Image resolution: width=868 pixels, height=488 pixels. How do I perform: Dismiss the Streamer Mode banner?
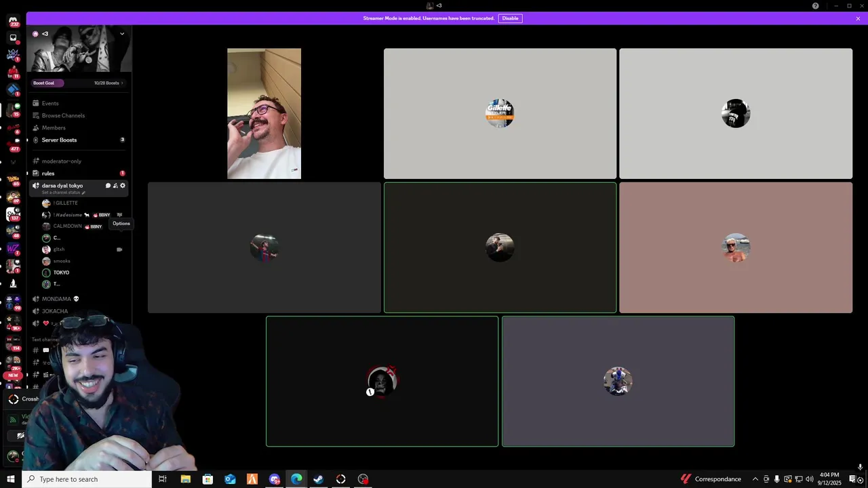pos(858,18)
